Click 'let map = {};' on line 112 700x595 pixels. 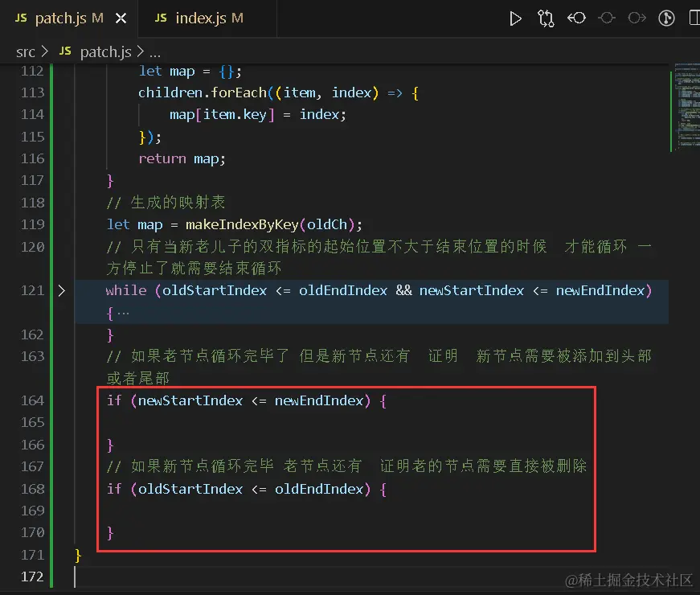tap(190, 72)
